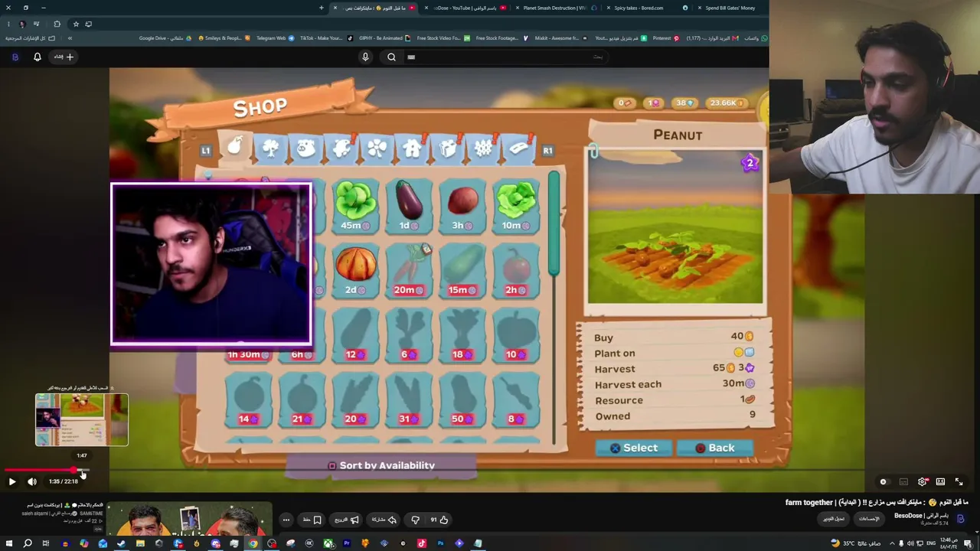Viewport: 980px width, 551px height.
Task: Select the potato crop labeled 3h
Action: tap(462, 205)
